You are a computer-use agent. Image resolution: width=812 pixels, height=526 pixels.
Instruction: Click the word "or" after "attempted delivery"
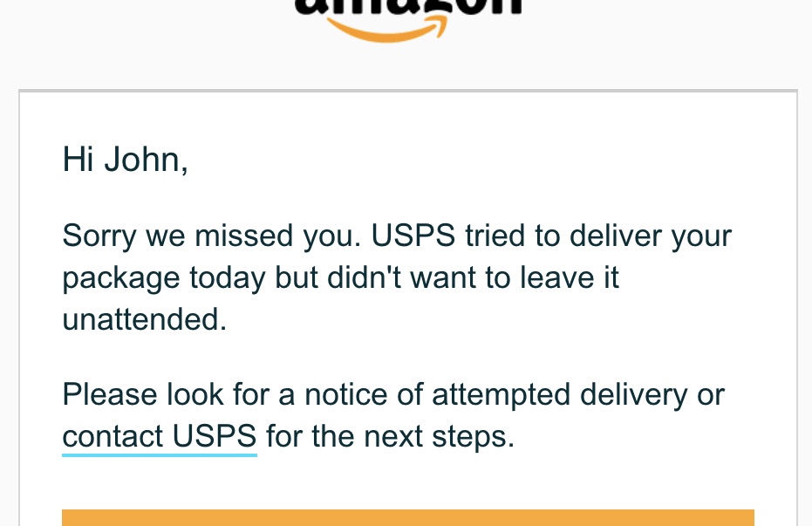coord(710,394)
